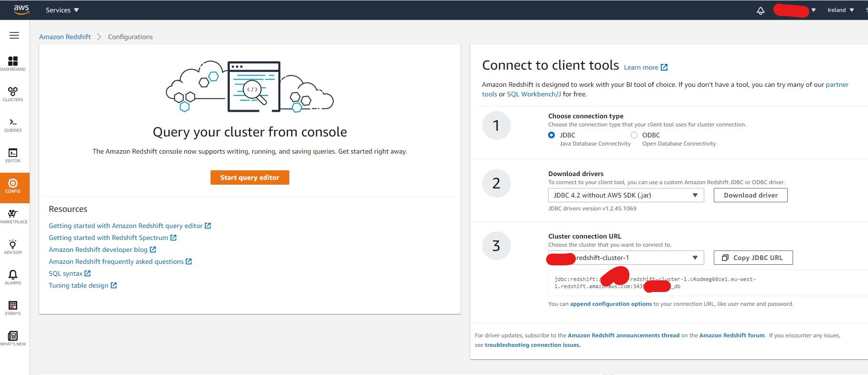The width and height of the screenshot is (868, 375).
Task: Open the redshift-cluster-1 selector
Action: click(x=626, y=258)
